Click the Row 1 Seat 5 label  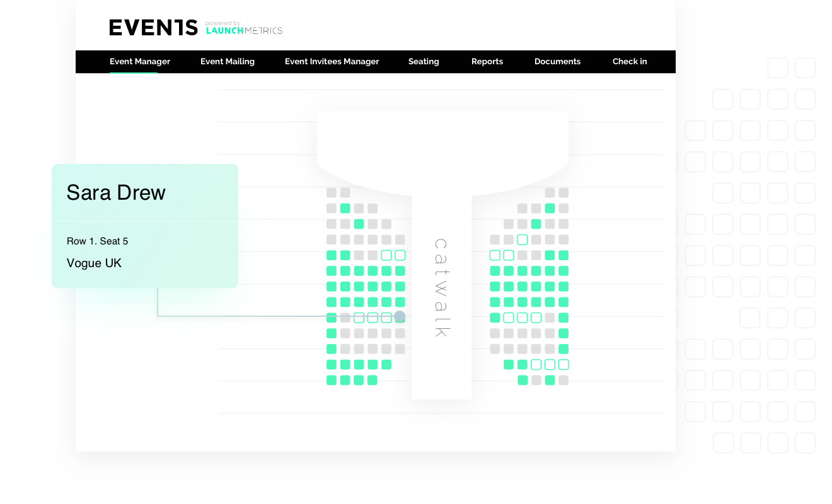[97, 241]
